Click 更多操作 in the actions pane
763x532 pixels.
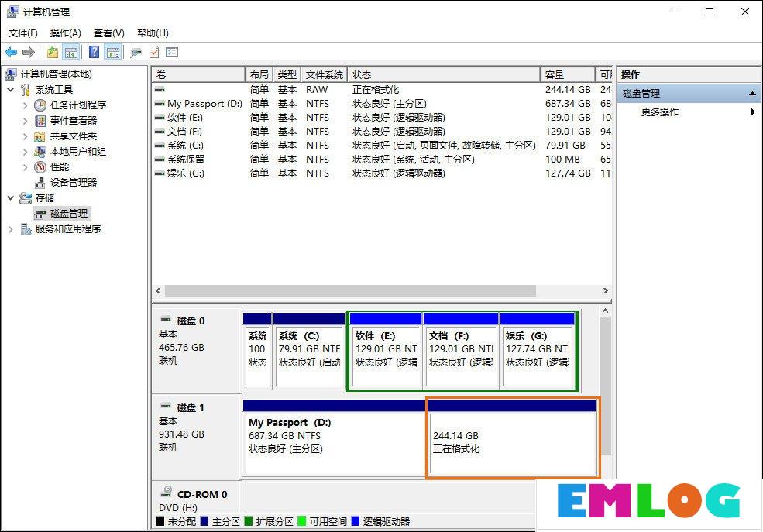[660, 112]
